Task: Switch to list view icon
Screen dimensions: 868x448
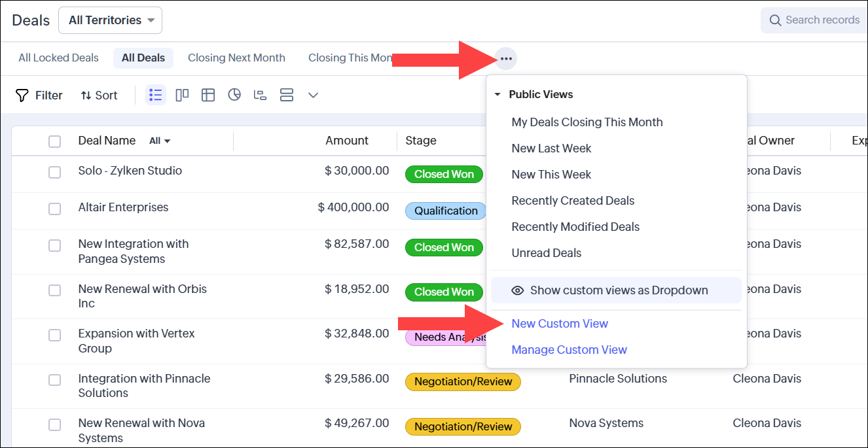Action: point(156,95)
